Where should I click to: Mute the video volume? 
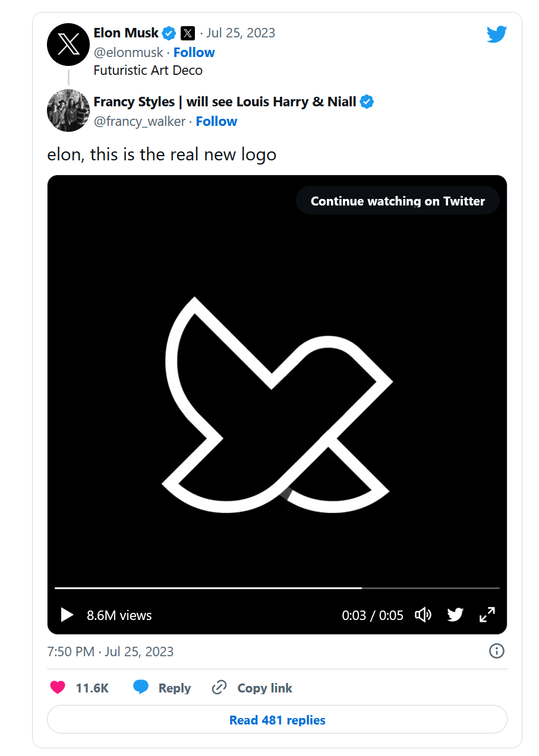423,615
